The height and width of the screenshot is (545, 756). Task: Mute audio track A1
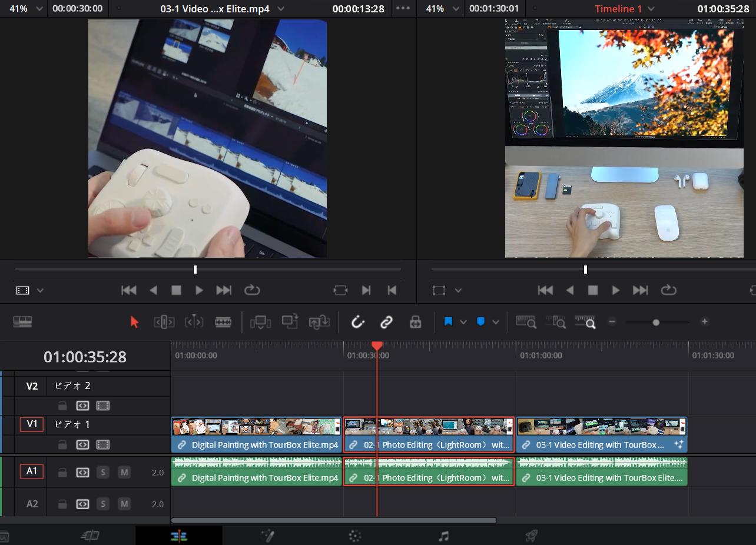tap(124, 472)
